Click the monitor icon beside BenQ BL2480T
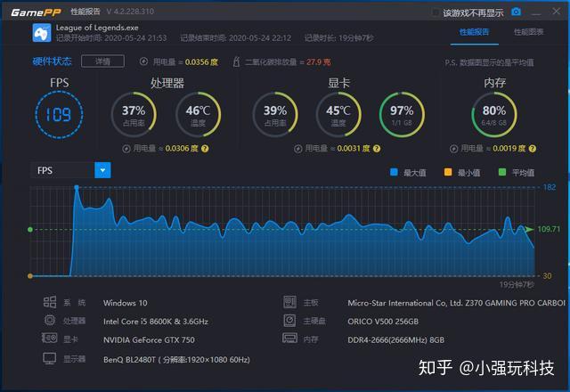Image resolution: width=570 pixels, height=392 pixels. pyautogui.click(x=50, y=358)
